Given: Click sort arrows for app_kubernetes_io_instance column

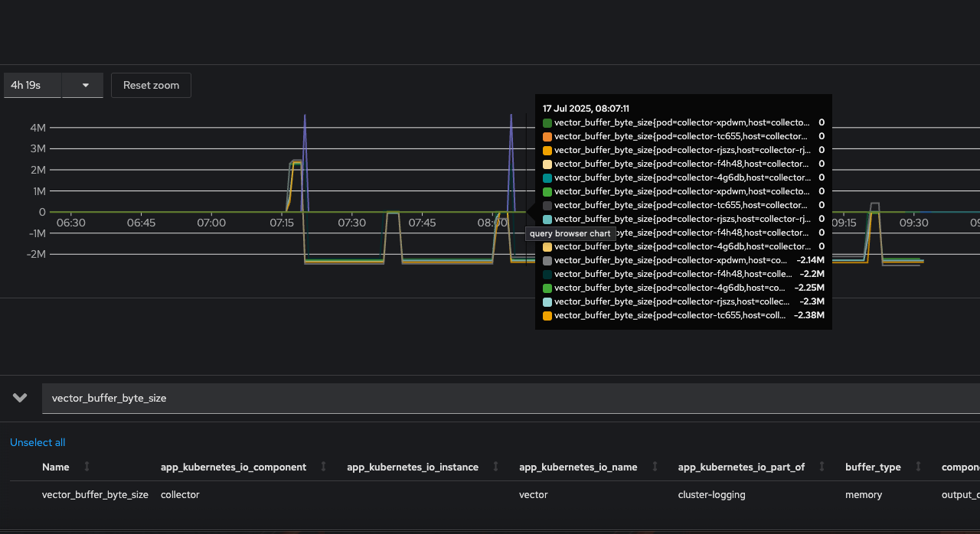Looking at the screenshot, I should tap(495, 467).
